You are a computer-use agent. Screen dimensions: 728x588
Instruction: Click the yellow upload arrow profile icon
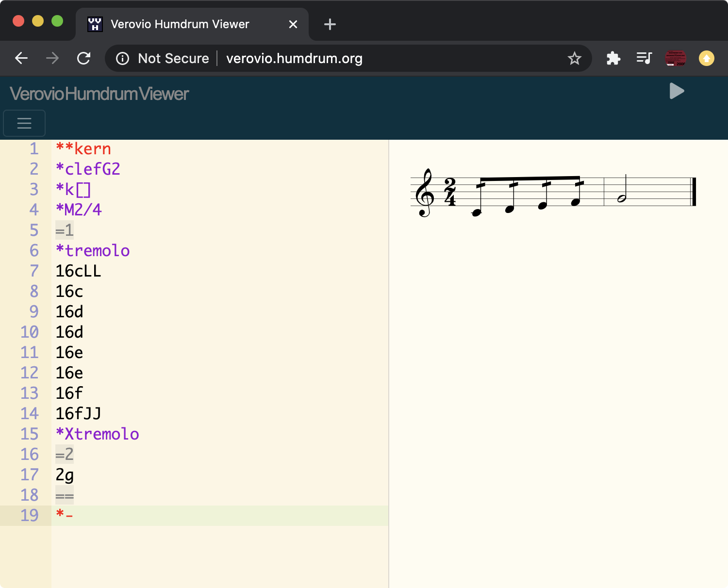pyautogui.click(x=707, y=58)
